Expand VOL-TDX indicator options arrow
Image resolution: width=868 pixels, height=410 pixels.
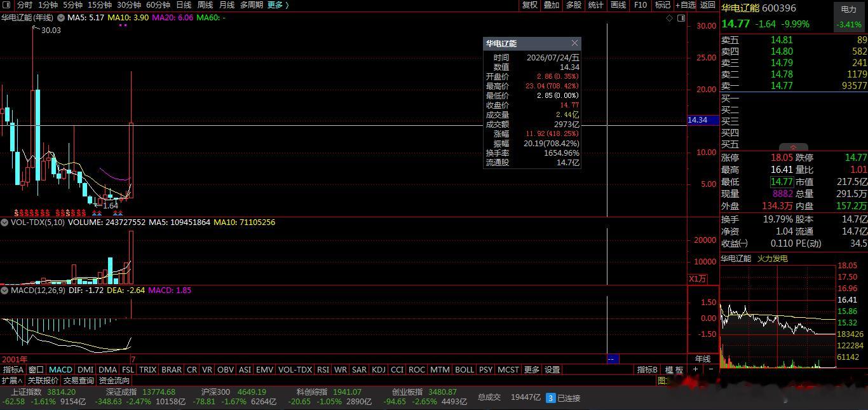coord(4,222)
